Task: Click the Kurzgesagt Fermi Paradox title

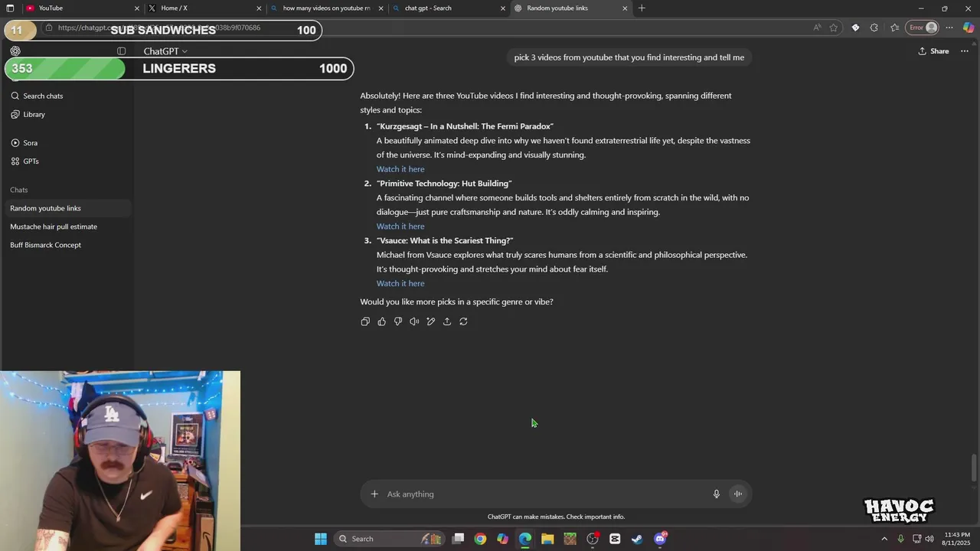Action: [465, 126]
